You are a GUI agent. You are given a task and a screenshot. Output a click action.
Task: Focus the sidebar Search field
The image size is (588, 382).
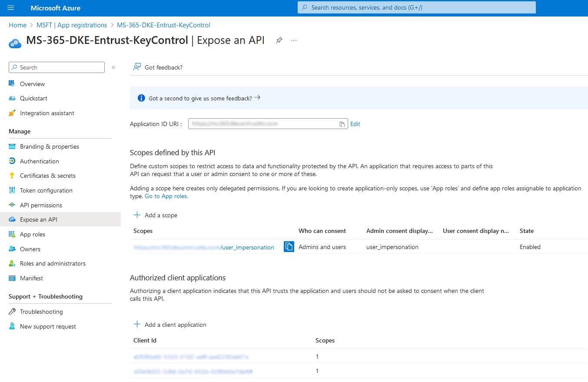pos(56,67)
